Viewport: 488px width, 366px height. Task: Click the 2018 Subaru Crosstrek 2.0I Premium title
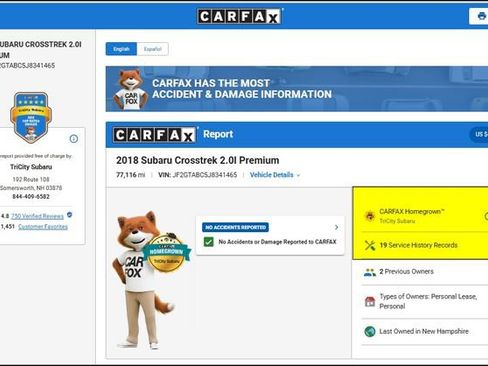[x=197, y=160]
